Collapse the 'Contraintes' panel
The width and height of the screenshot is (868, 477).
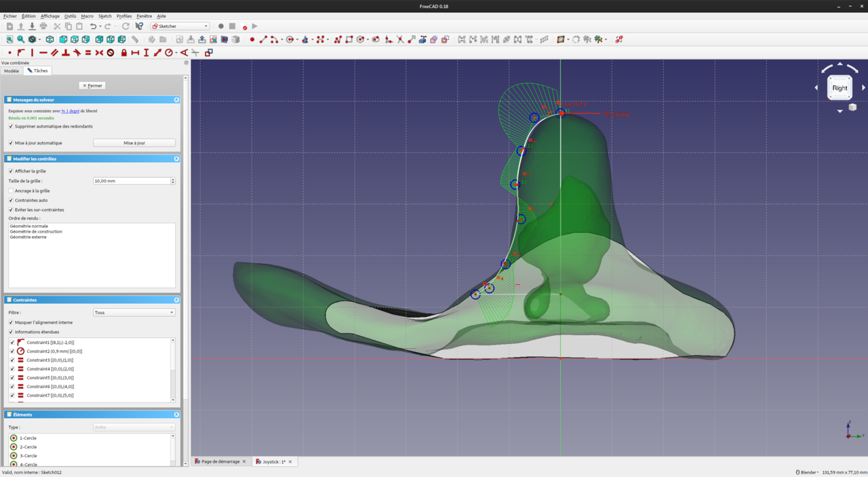click(176, 300)
